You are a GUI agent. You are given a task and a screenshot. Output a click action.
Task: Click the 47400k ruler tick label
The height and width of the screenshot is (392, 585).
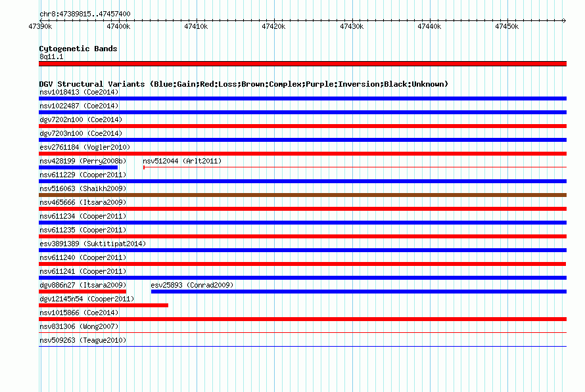(x=118, y=26)
